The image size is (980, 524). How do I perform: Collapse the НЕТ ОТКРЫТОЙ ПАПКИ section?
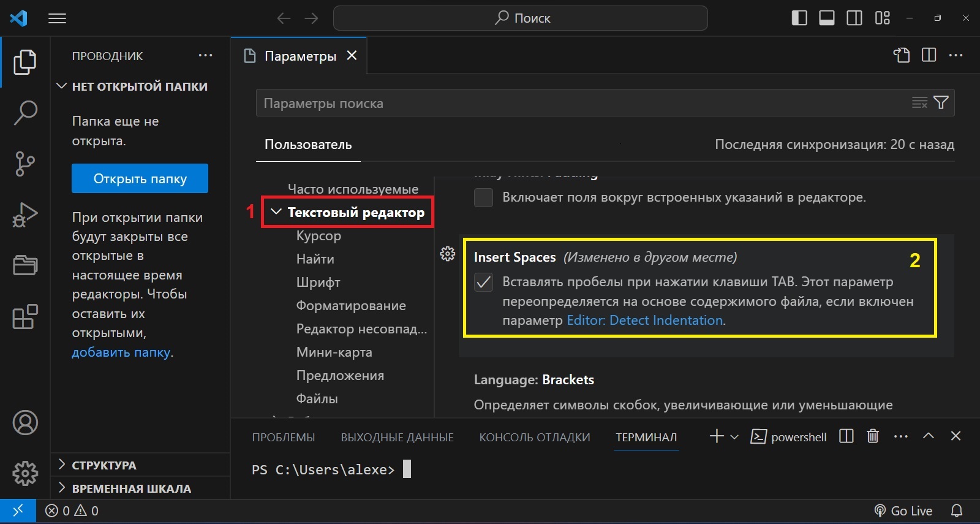click(x=140, y=86)
